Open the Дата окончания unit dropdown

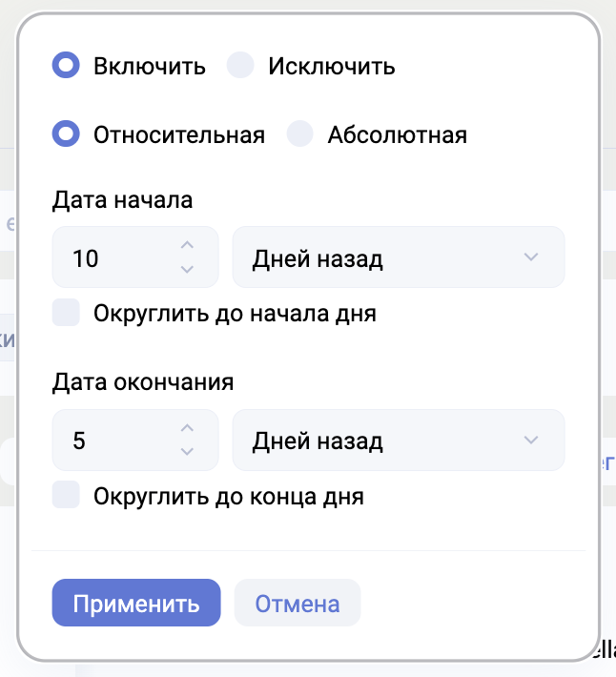click(398, 441)
